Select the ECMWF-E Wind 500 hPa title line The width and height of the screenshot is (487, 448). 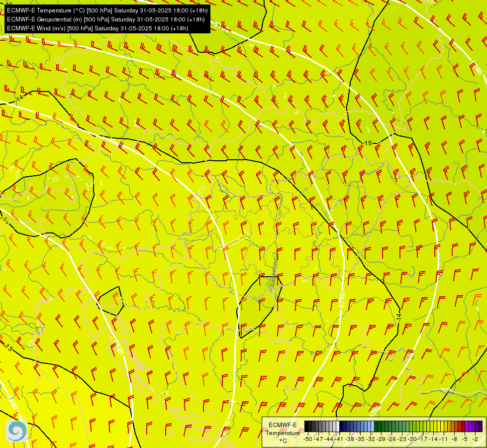pos(97,28)
